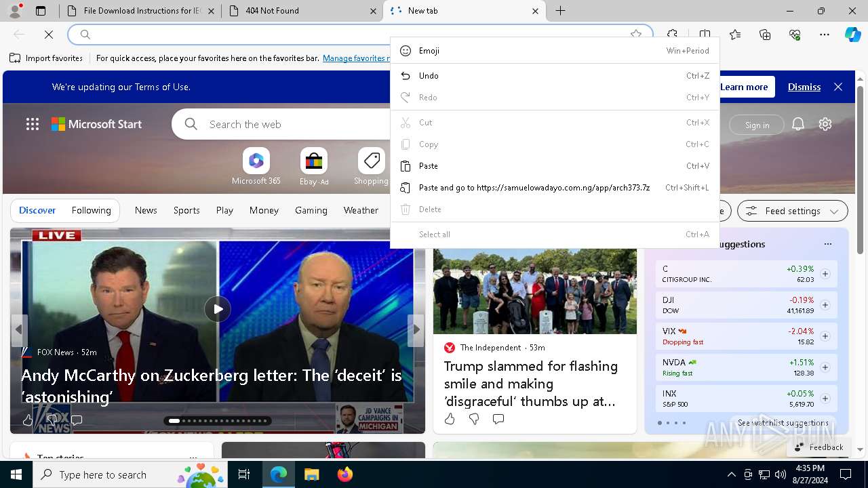
Task: Open the Microsoft 365 shortcut
Action: point(256,166)
